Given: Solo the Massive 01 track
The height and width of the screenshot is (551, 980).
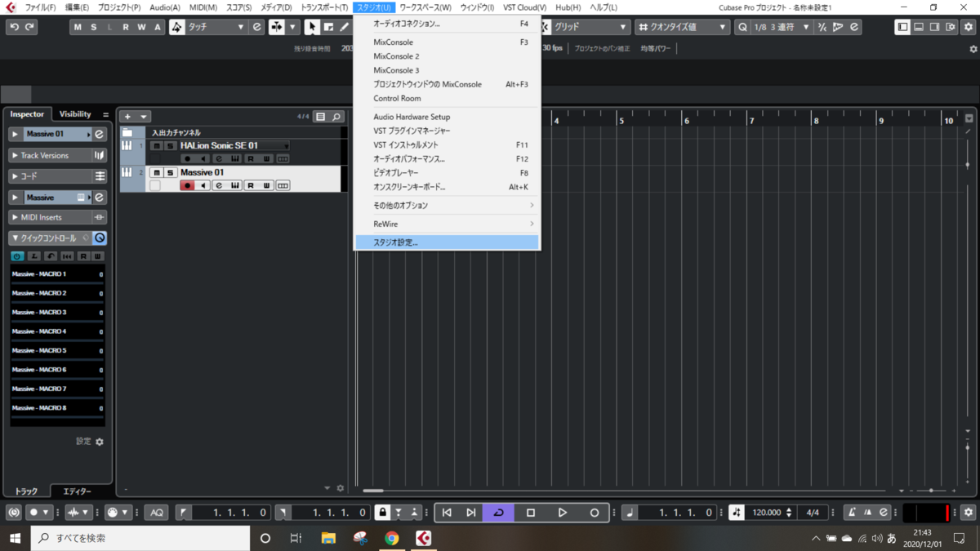Looking at the screenshot, I should 171,173.
